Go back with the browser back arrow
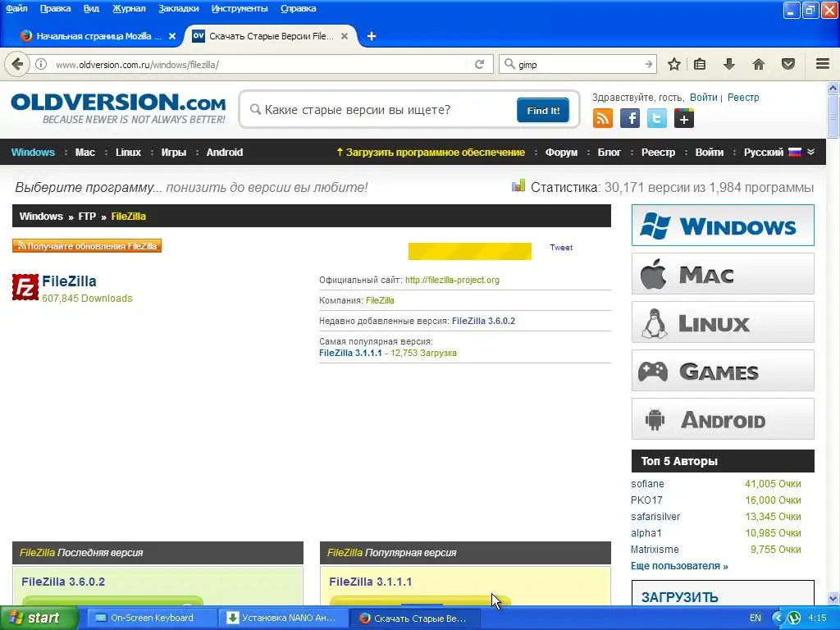840x630 pixels. point(16,64)
